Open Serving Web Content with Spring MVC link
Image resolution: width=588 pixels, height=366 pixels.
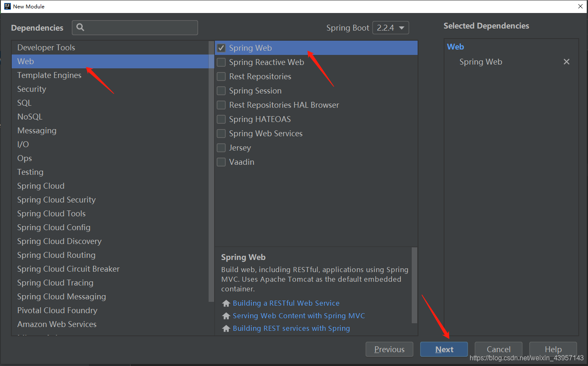tap(299, 316)
